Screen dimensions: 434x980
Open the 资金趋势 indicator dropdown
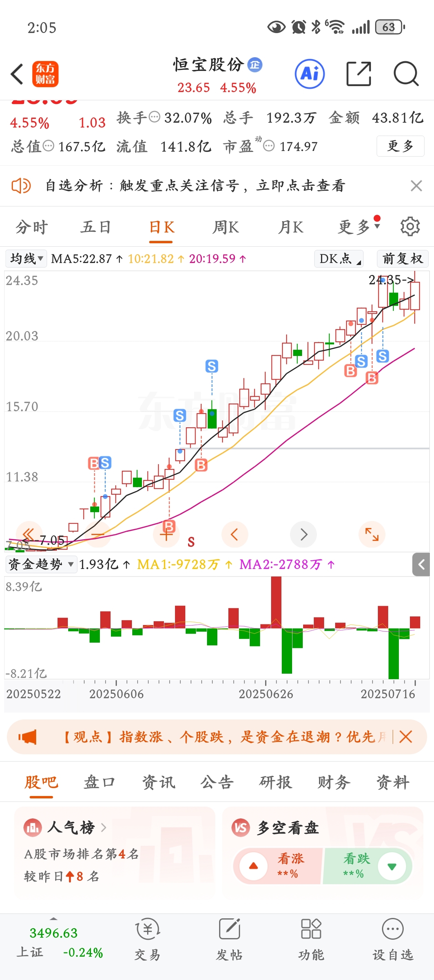coord(41,564)
